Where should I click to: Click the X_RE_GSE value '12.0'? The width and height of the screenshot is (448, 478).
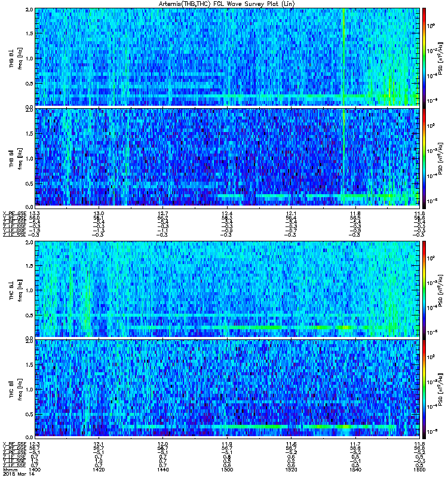click(162, 444)
